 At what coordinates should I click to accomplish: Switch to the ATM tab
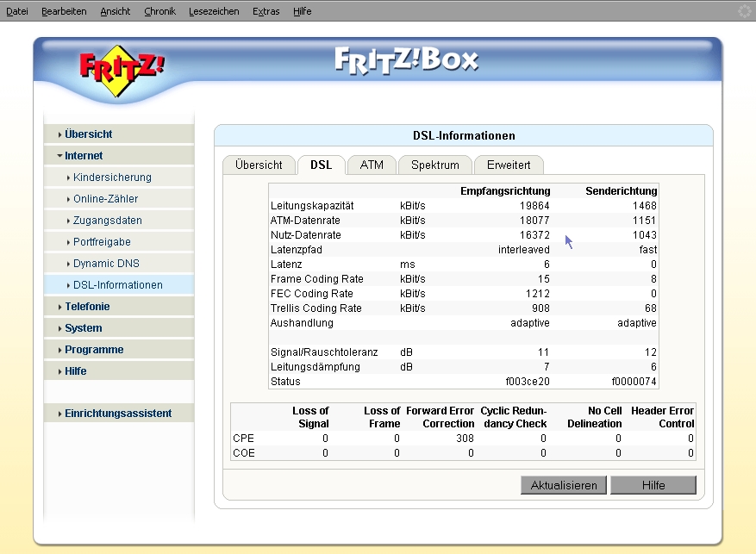(x=372, y=165)
